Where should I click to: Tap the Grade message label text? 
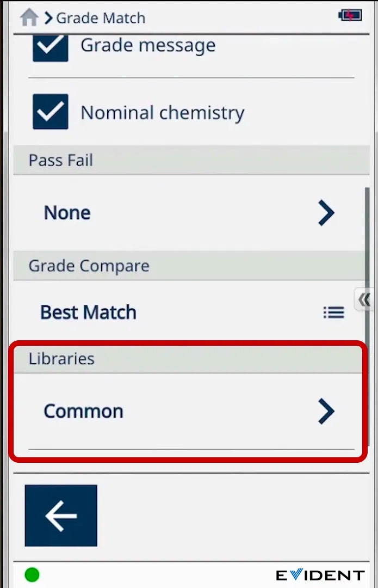coord(148,45)
